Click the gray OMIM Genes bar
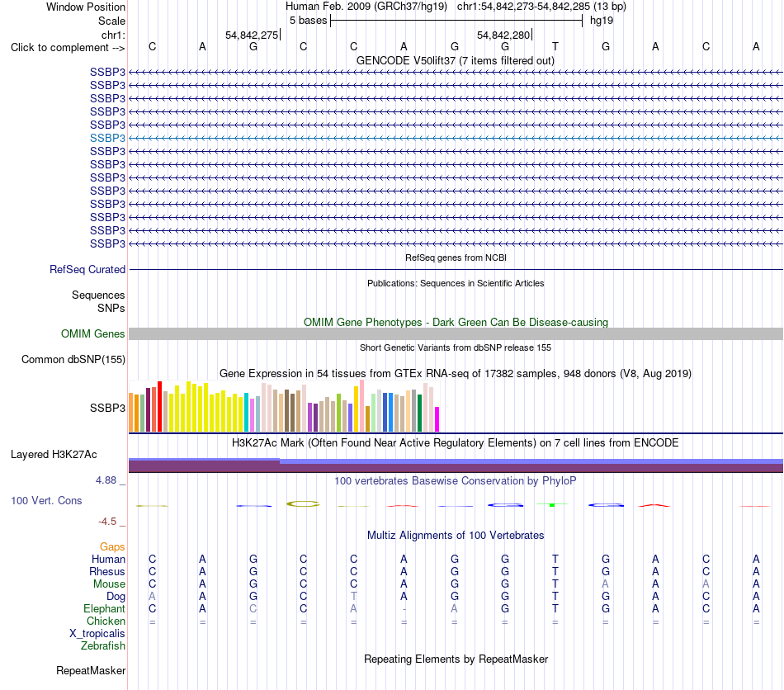Screen dimensions: 784x690 [456, 334]
